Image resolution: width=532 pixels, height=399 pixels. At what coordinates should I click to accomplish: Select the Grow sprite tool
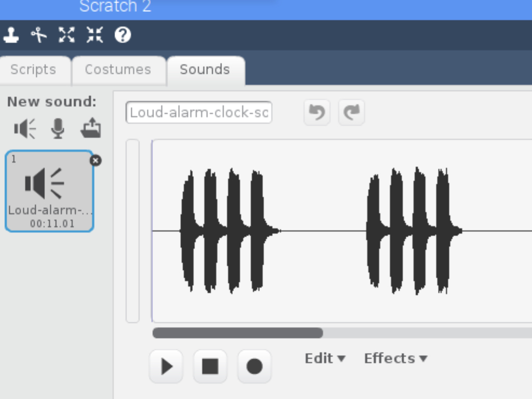click(x=66, y=35)
